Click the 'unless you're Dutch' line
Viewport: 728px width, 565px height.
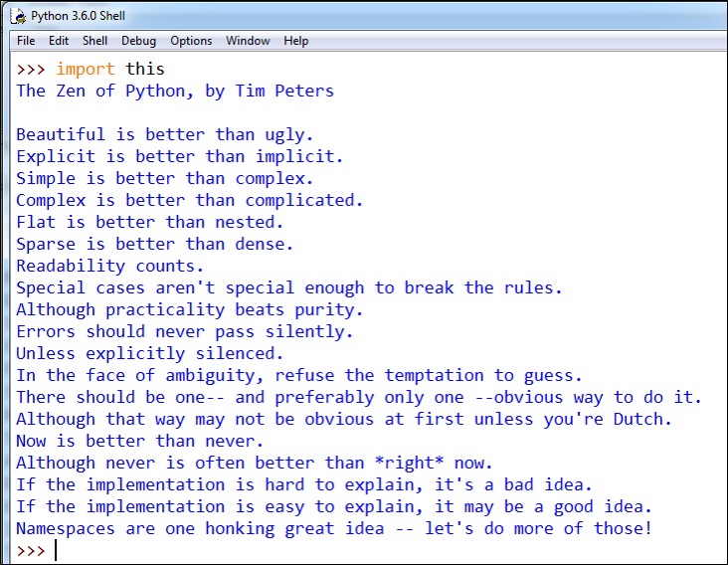344,420
